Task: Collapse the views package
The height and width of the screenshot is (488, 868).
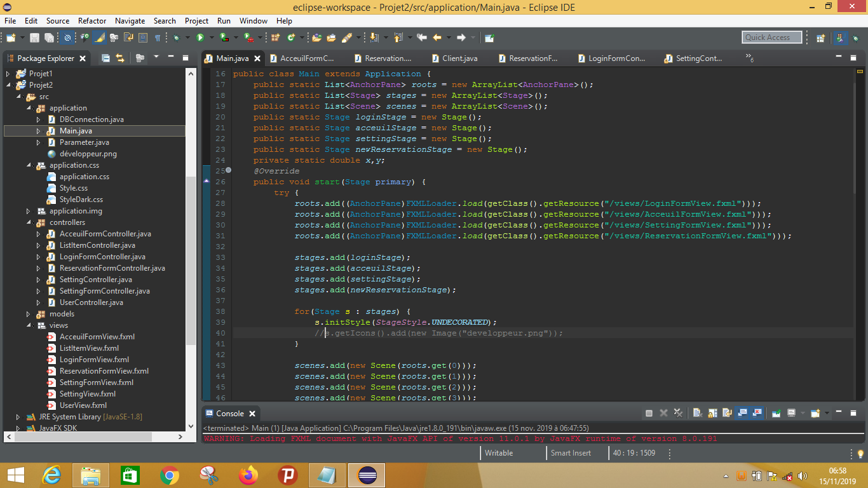Action: pos(29,325)
